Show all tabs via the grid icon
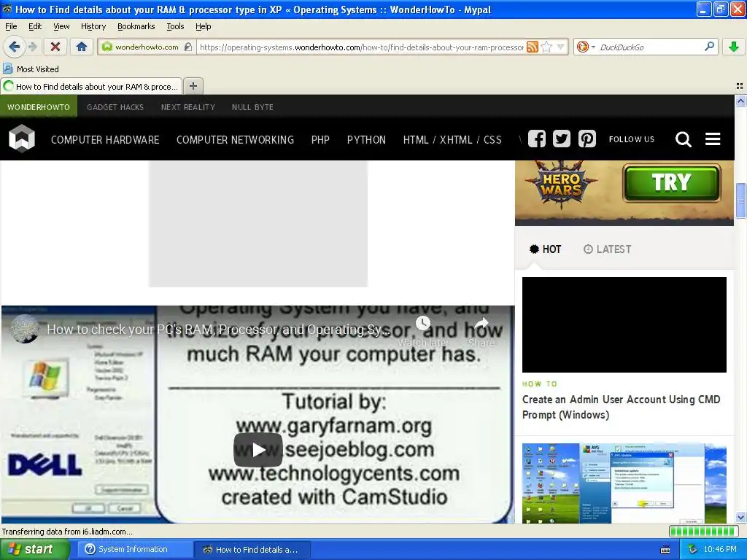747x560 pixels. click(740, 86)
